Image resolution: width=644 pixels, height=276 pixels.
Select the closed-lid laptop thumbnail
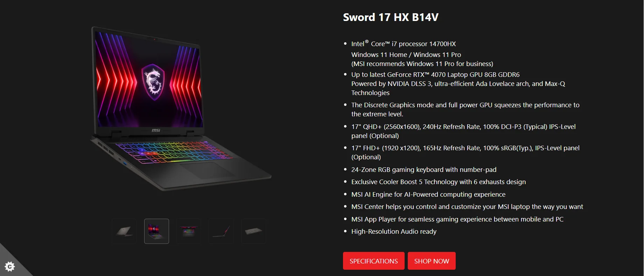(x=253, y=231)
